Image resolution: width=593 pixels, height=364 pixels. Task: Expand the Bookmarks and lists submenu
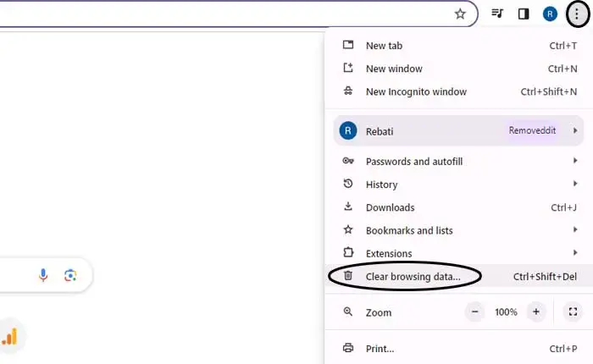point(575,230)
